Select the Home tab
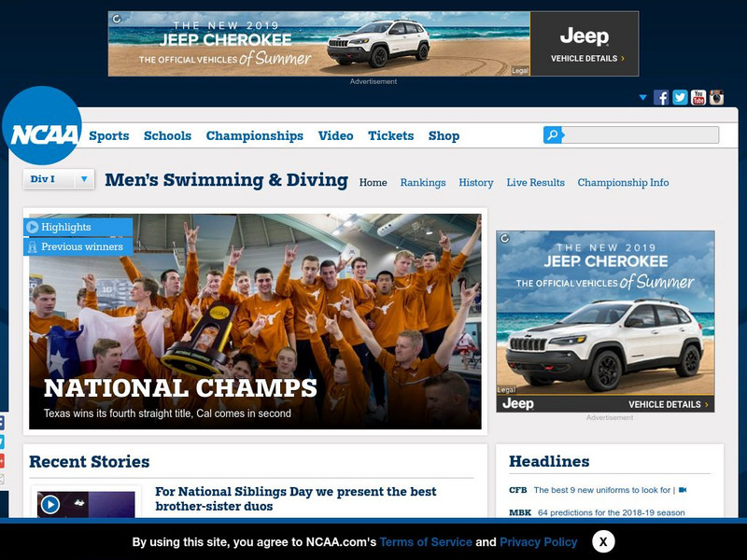The height and width of the screenshot is (560, 747). [x=373, y=182]
